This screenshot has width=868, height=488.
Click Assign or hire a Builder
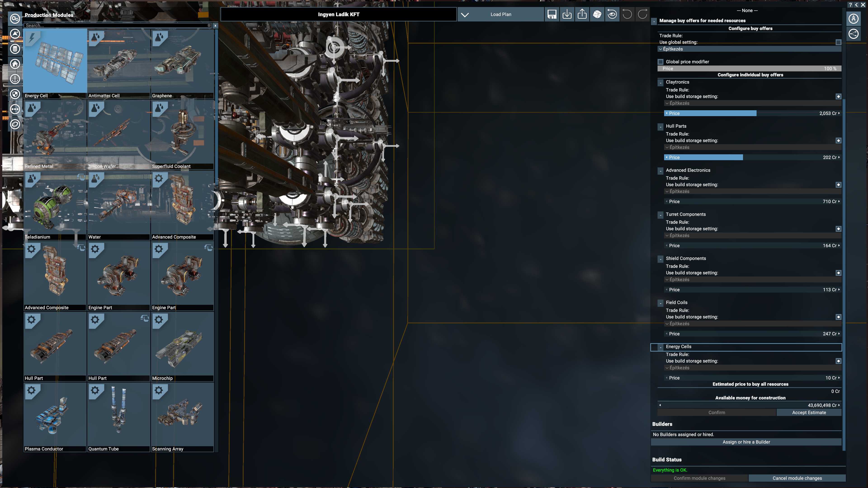[x=746, y=442]
